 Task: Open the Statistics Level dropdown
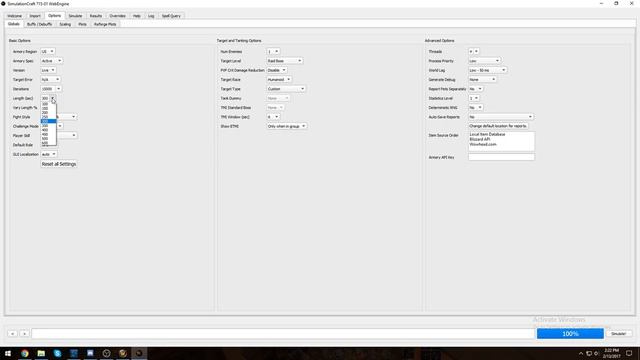474,98
